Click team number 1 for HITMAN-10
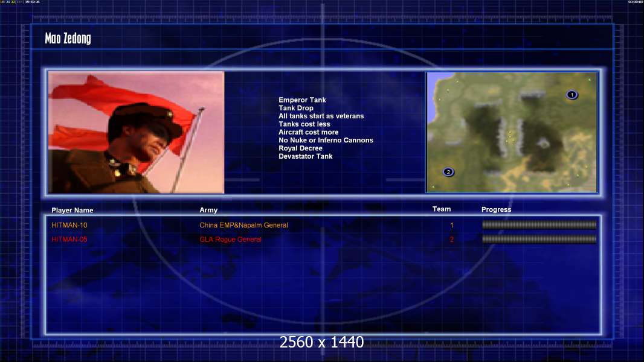The image size is (644, 362). tap(452, 225)
